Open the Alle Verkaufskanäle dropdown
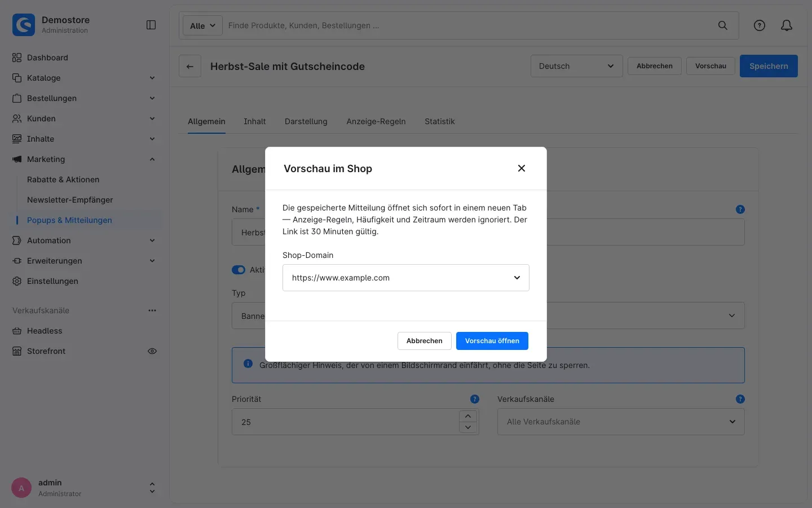The width and height of the screenshot is (812, 508). click(621, 422)
